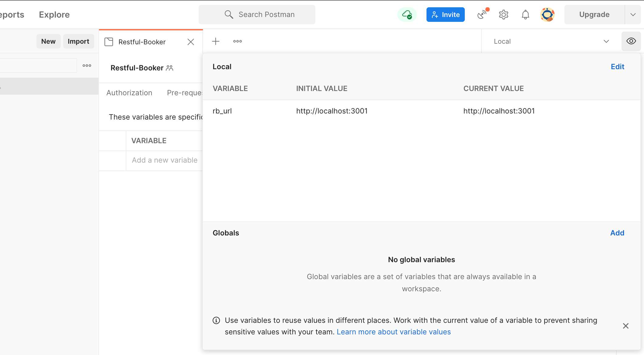The image size is (644, 355).
Task: Open the Reports menu item
Action: click(x=12, y=15)
